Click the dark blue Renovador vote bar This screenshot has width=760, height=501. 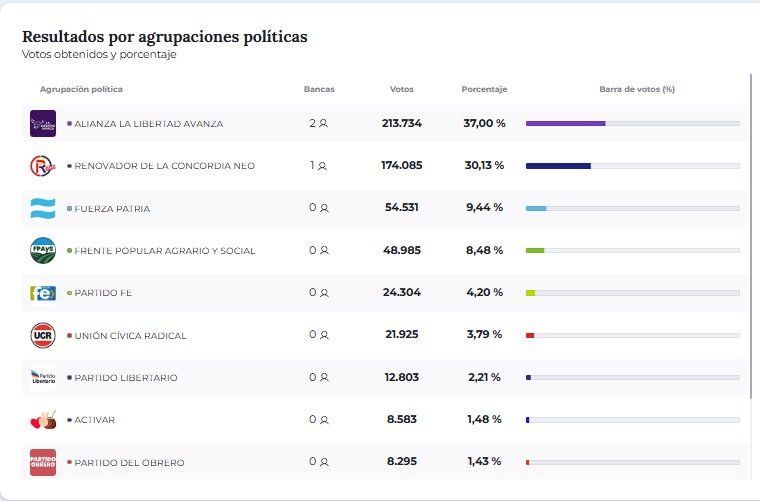tap(558, 166)
